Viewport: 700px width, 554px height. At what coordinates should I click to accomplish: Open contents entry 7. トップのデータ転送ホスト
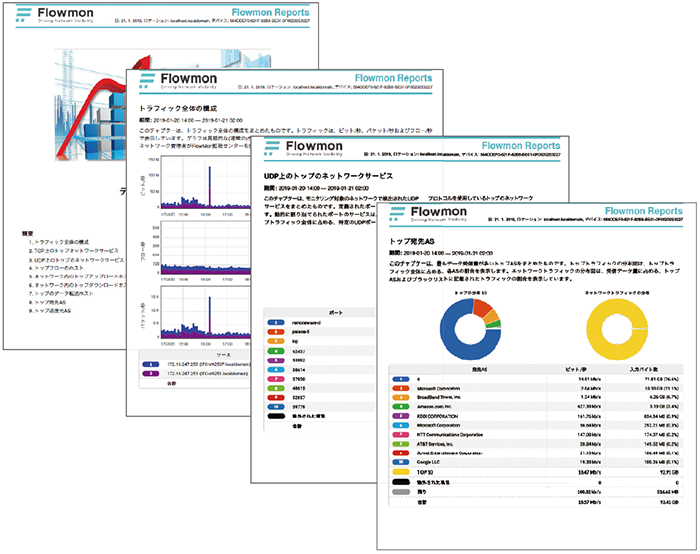pos(61,293)
